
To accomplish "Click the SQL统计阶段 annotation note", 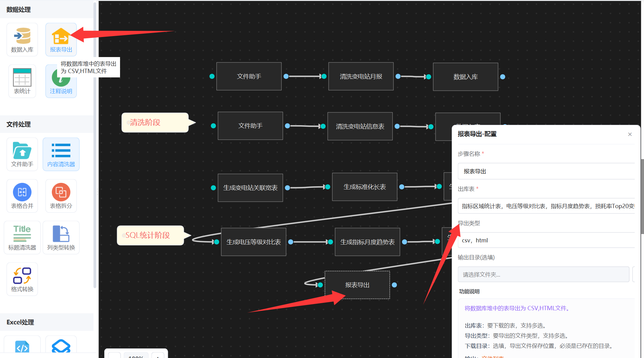I will point(151,236).
